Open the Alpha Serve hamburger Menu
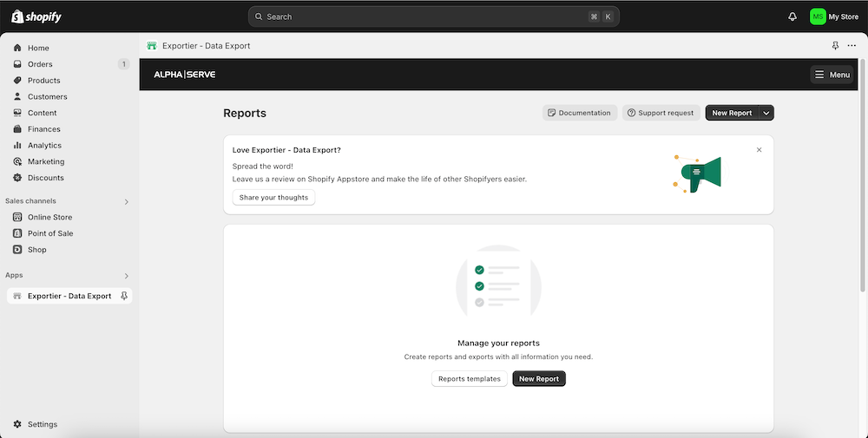 pos(832,75)
